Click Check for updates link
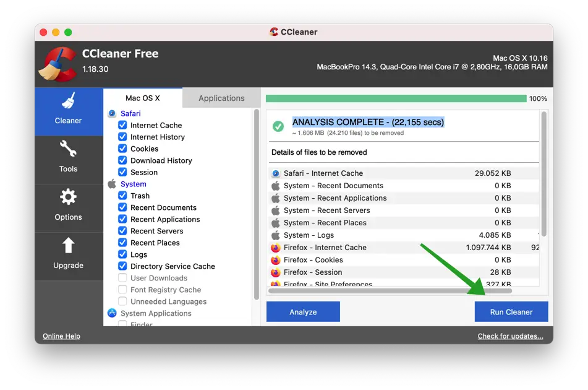 pos(510,336)
